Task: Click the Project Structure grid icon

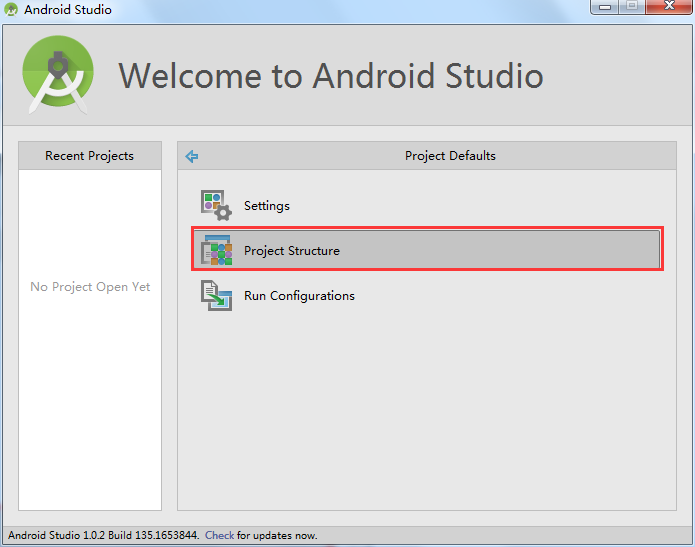Action: point(216,250)
